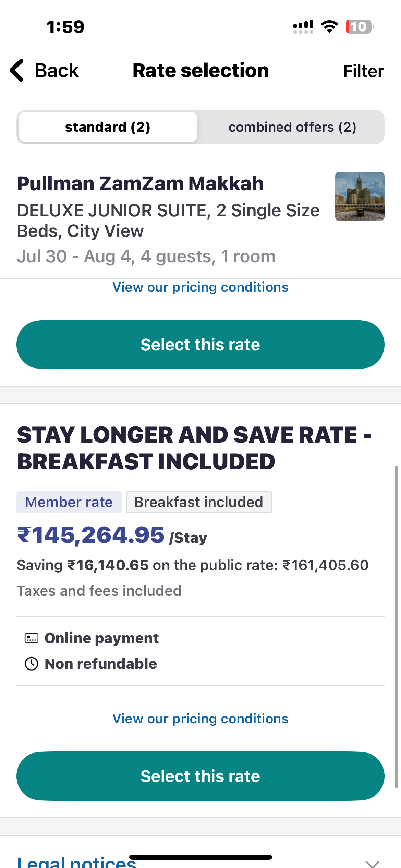This screenshot has width=401, height=868.
Task: Tap the back chevron arrow icon
Action: (x=17, y=70)
